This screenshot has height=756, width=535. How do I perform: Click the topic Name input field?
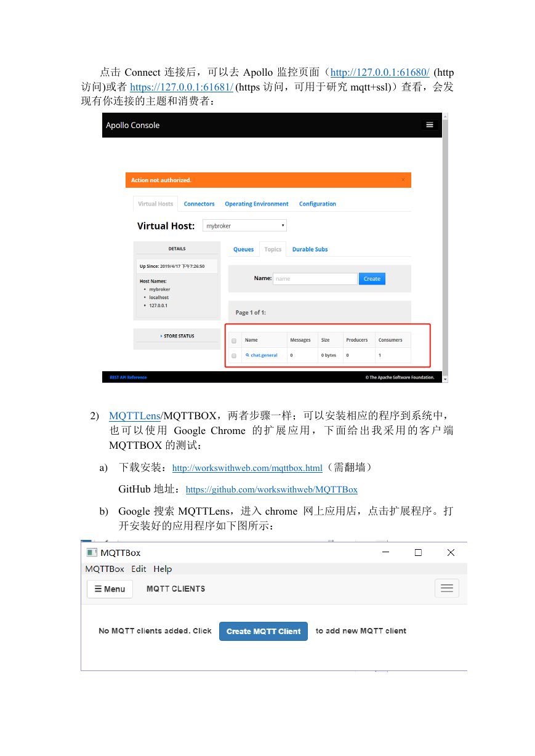pyautogui.click(x=315, y=279)
